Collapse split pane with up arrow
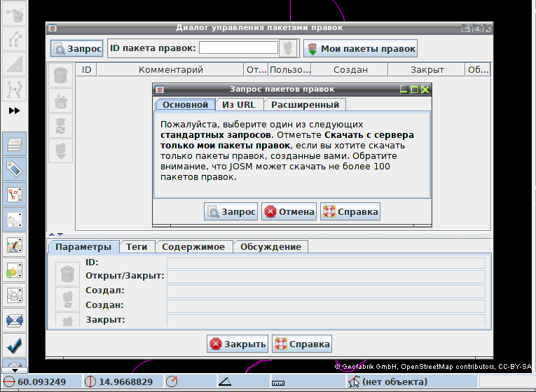 pyautogui.click(x=52, y=234)
